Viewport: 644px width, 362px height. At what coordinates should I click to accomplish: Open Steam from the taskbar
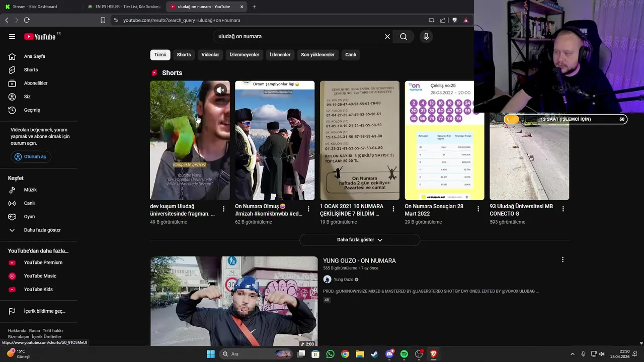(x=374, y=354)
